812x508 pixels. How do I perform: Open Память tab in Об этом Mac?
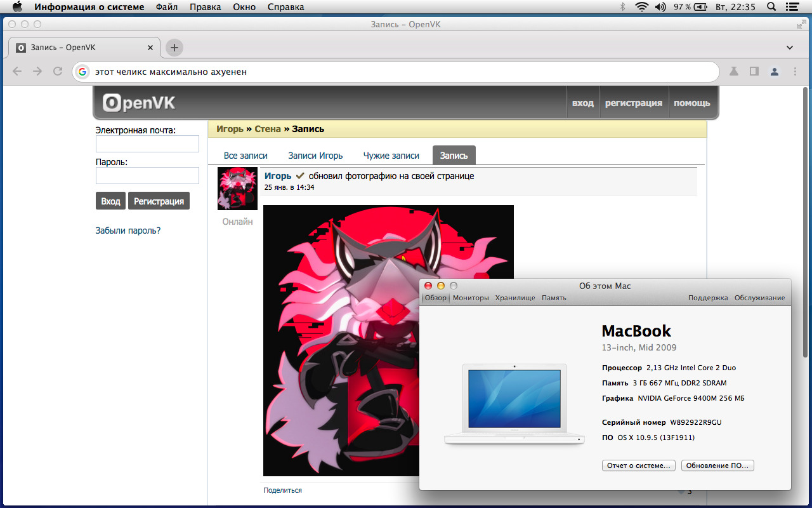pyautogui.click(x=554, y=298)
